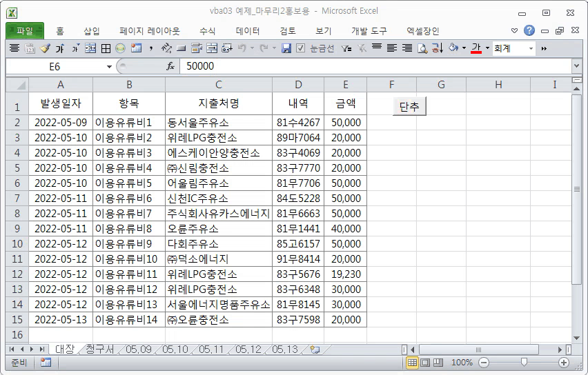The image size is (588, 375).
Task: Click the filter funnel icon
Action: (x=346, y=48)
